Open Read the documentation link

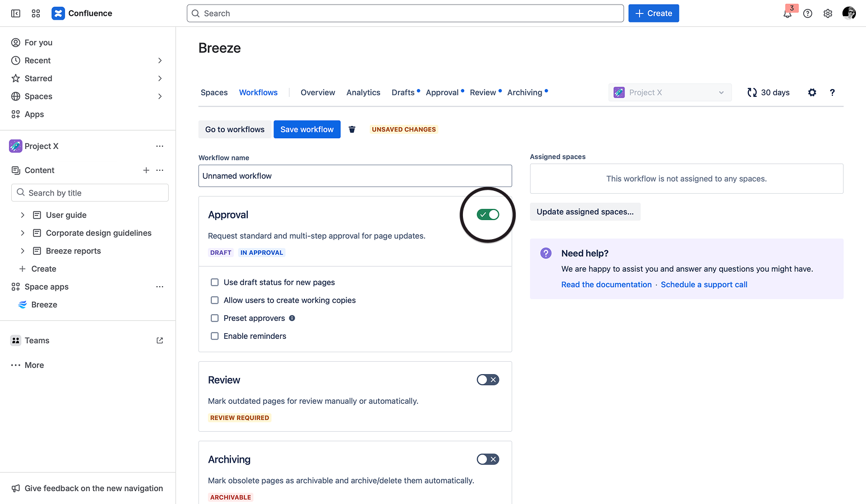[x=606, y=284]
